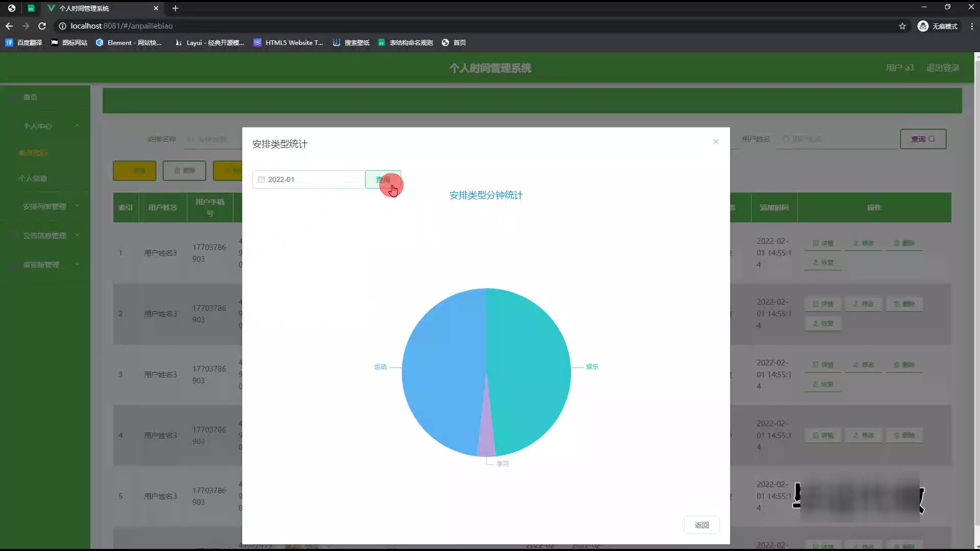Click the 查询 button in the dialog
Screen dimensions: 980x551
pyautogui.click(x=383, y=180)
